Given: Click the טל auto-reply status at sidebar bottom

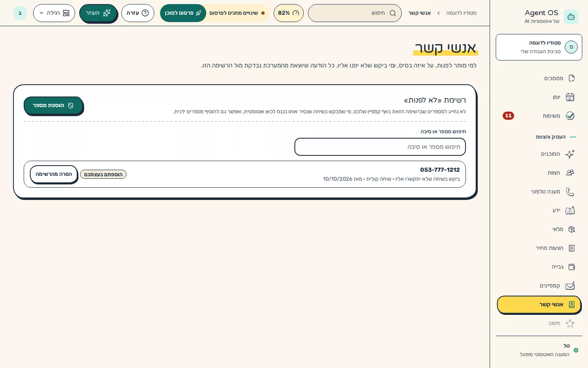Looking at the screenshot, I should coord(539,350).
